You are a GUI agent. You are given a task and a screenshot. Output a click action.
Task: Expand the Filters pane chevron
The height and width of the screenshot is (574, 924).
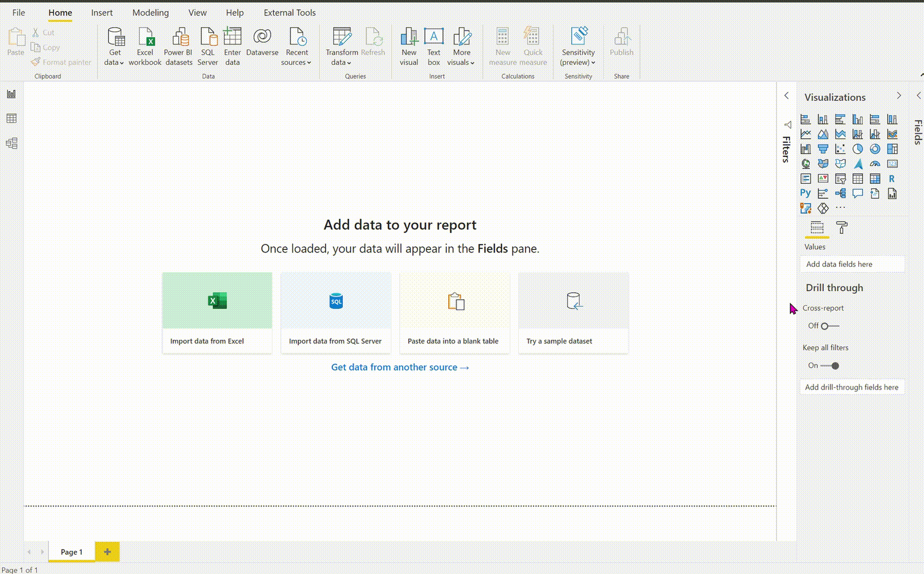point(786,96)
